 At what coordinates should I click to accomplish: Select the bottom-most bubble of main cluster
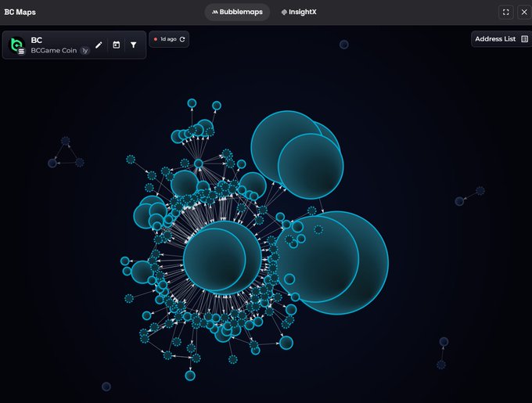(x=190, y=376)
